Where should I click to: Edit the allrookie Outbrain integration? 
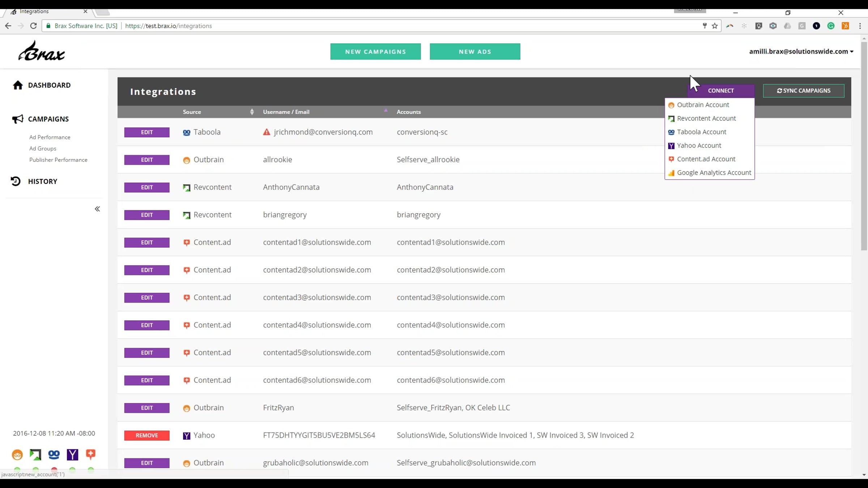[147, 160]
